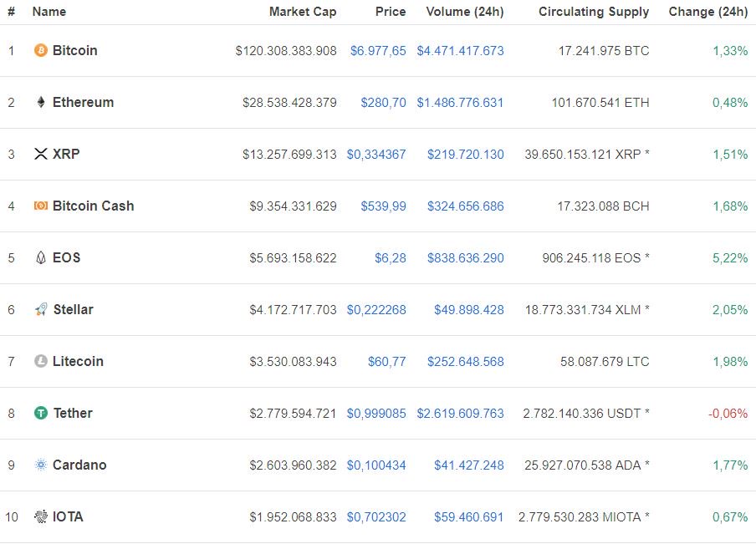The width and height of the screenshot is (756, 544).
Task: Click Tether price $0,999085
Action: click(376, 414)
